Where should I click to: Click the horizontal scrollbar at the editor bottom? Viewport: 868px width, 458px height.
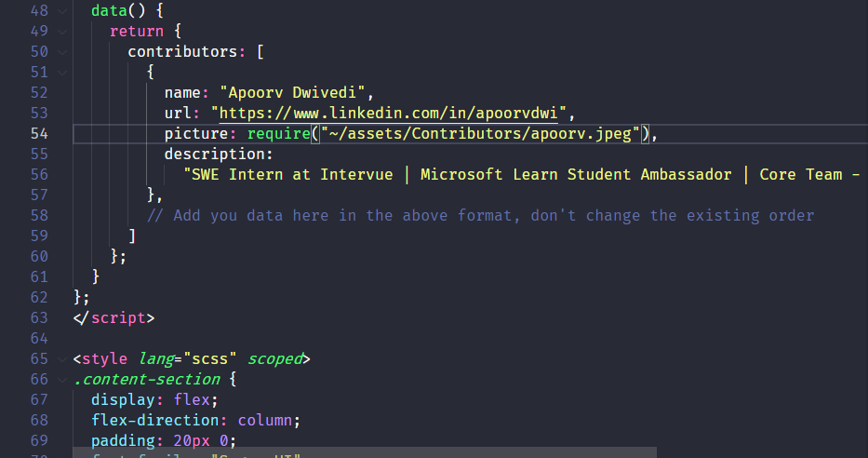[x=365, y=452]
